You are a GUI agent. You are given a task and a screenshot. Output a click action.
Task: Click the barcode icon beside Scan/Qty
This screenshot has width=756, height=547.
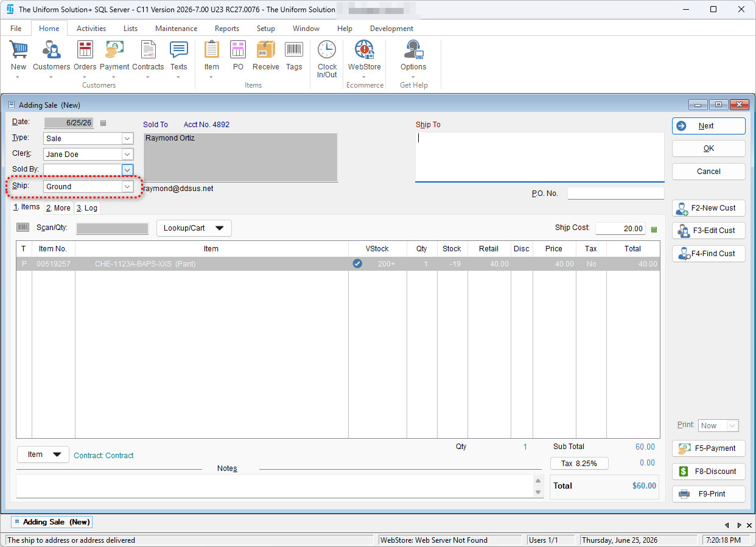tap(23, 228)
